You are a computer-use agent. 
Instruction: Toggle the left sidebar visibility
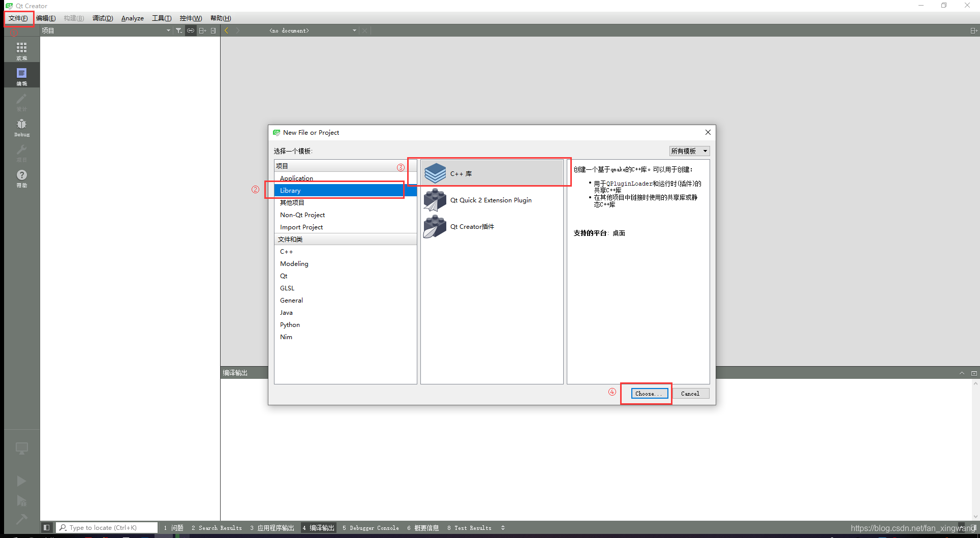click(x=46, y=528)
